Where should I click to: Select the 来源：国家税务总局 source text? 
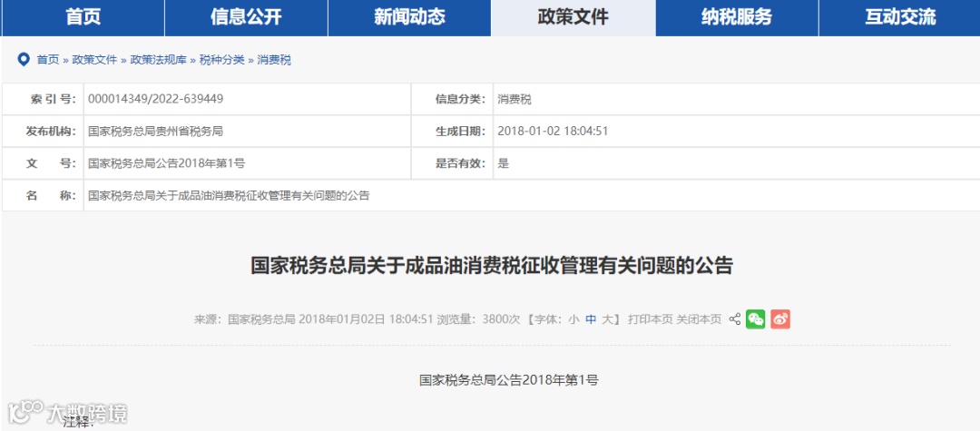[x=244, y=319]
